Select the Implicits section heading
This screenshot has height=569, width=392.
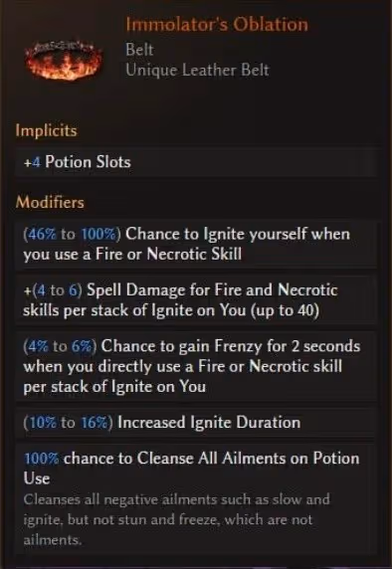tap(46, 130)
